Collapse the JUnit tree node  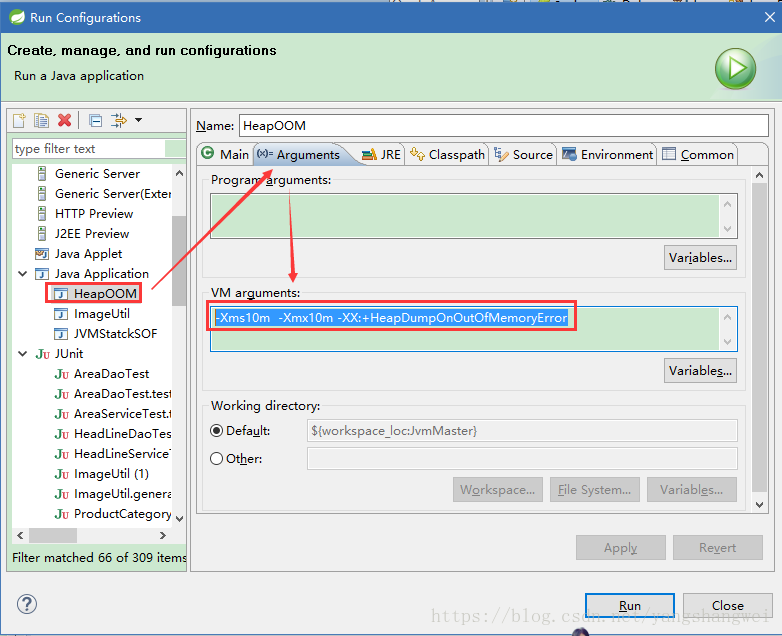[x=22, y=354]
